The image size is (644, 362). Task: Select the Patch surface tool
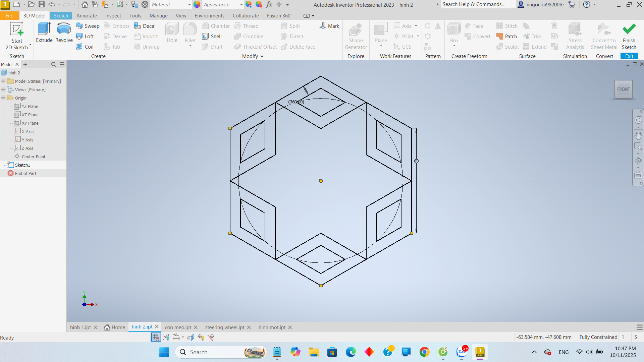click(x=507, y=36)
